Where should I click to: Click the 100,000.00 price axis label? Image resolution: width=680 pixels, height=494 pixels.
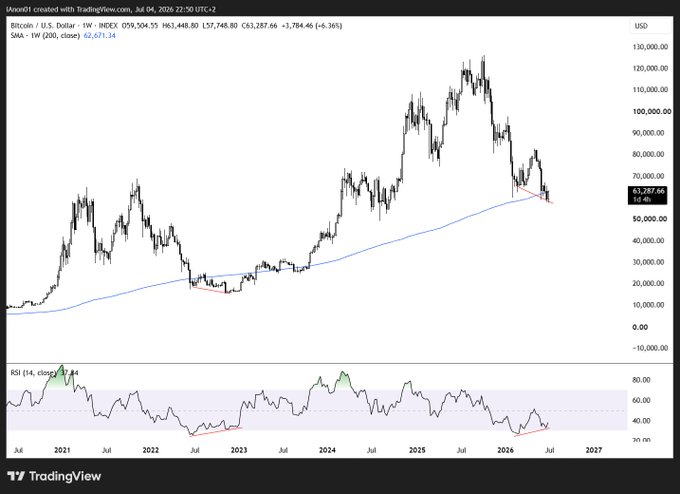pos(651,111)
